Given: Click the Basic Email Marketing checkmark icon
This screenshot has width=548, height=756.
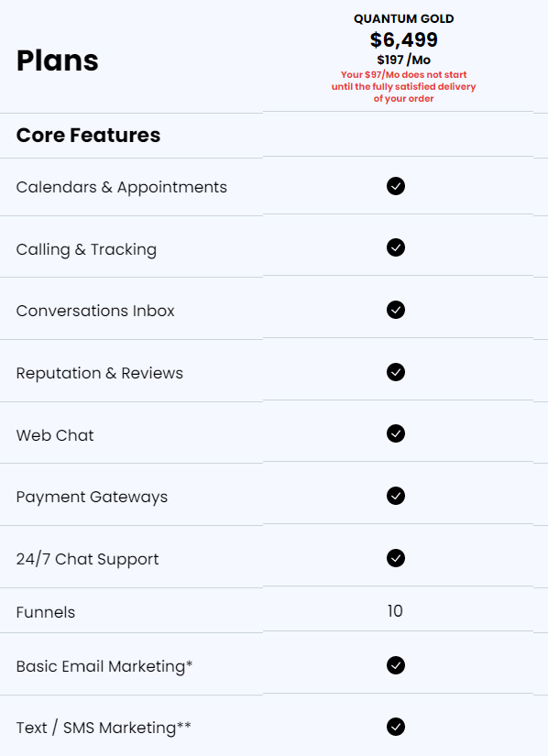Looking at the screenshot, I should [x=396, y=665].
